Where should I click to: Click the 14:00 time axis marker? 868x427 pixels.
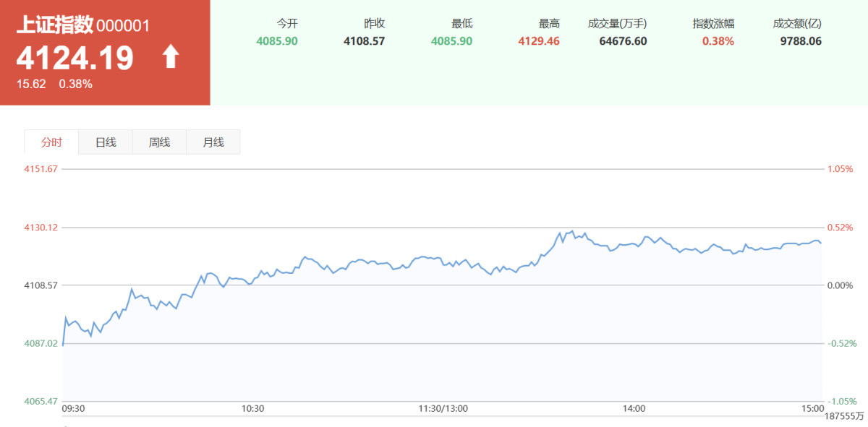coord(634,408)
